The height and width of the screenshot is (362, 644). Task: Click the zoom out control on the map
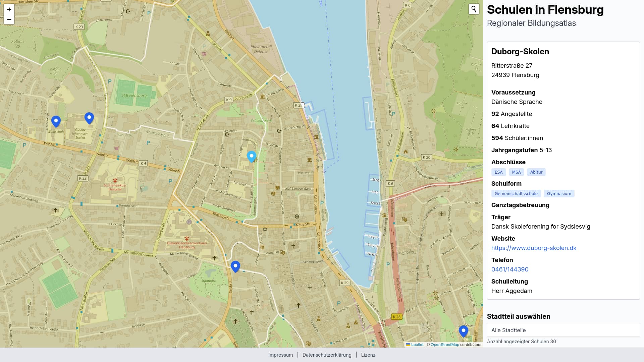[9, 20]
